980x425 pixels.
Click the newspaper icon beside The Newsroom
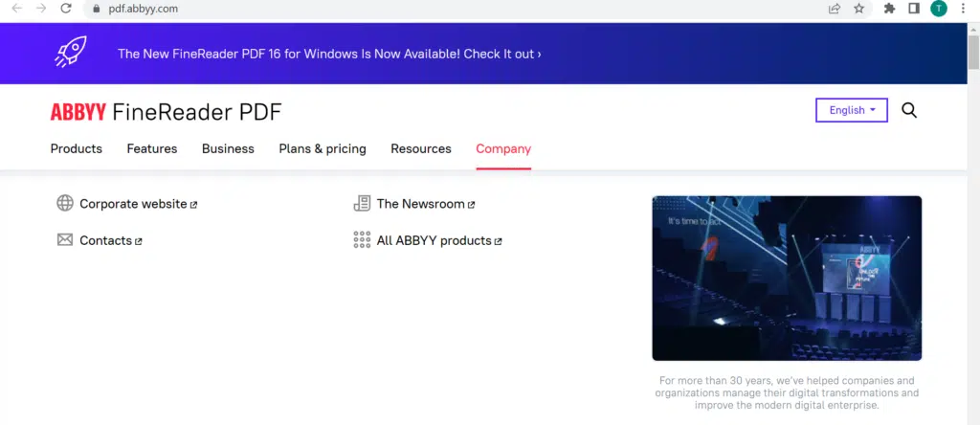pos(362,203)
